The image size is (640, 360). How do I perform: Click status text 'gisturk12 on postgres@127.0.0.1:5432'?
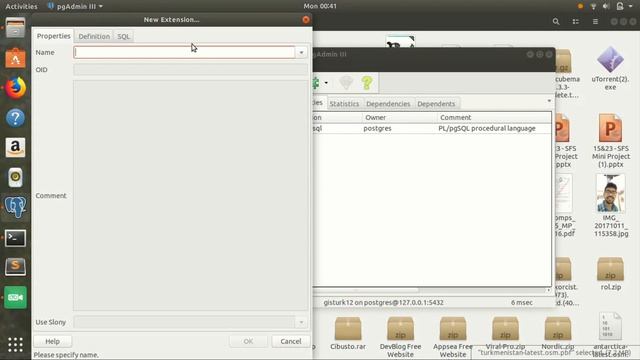coord(383,302)
